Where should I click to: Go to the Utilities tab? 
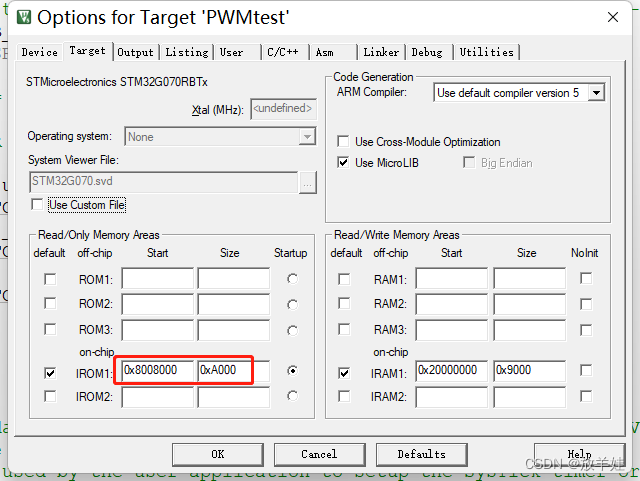click(x=487, y=52)
